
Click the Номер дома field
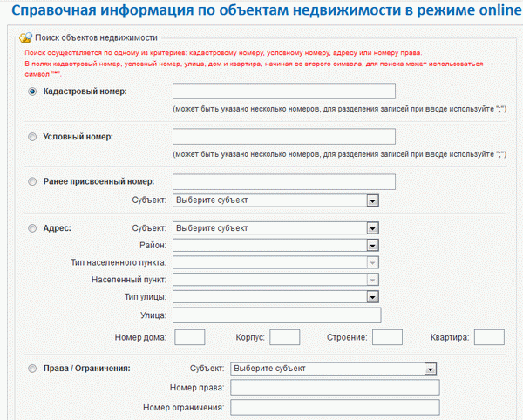coord(190,337)
